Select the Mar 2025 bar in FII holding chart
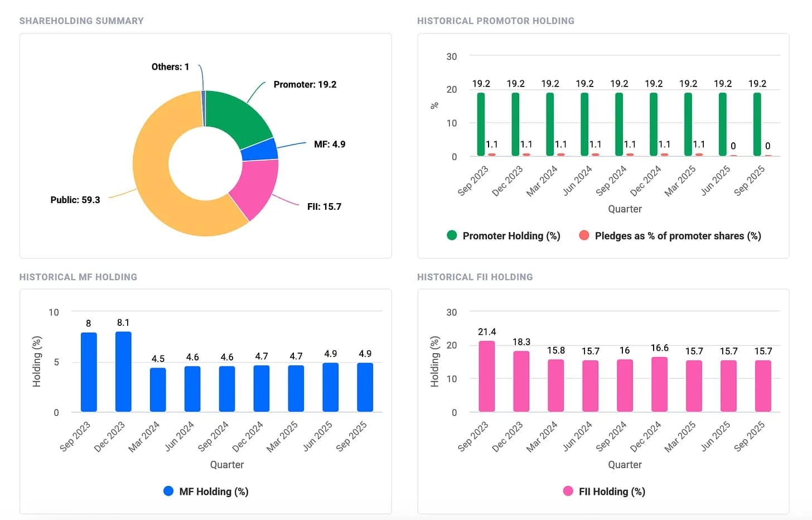Image resolution: width=812 pixels, height=520 pixels. 694,386
